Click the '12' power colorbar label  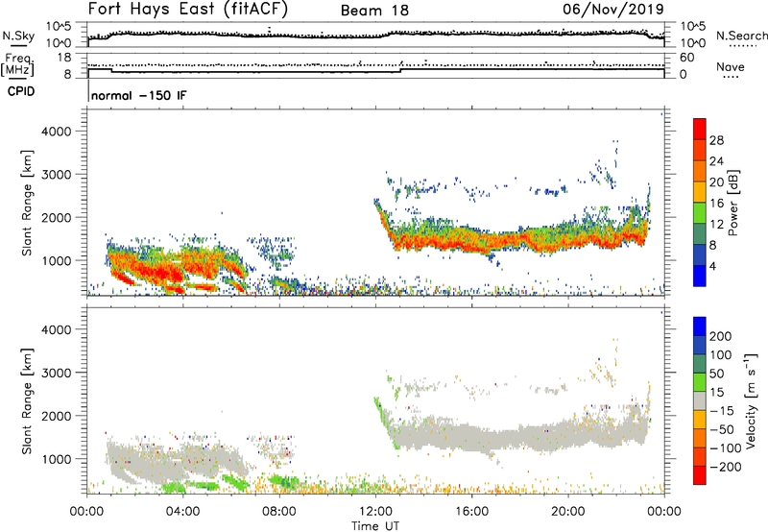716,225
